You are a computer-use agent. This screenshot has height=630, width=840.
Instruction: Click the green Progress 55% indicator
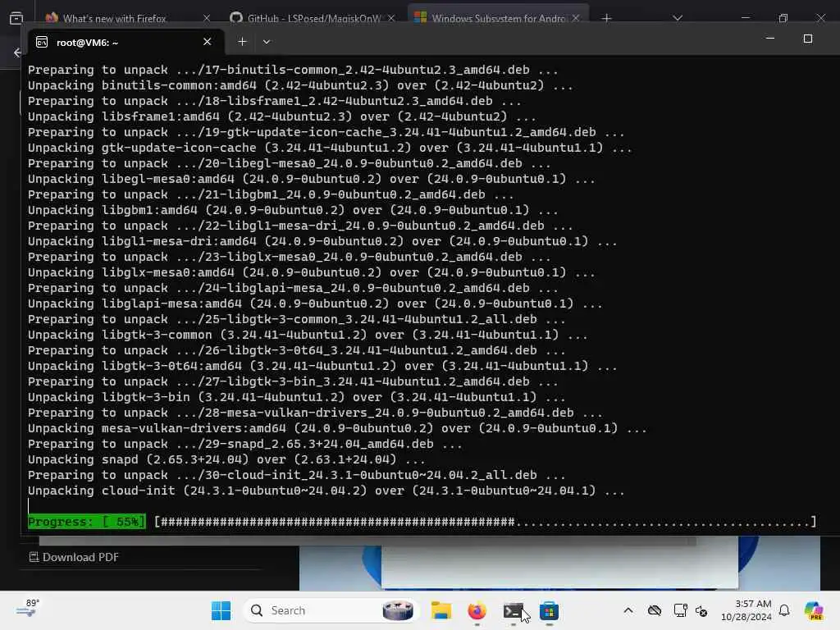86,521
